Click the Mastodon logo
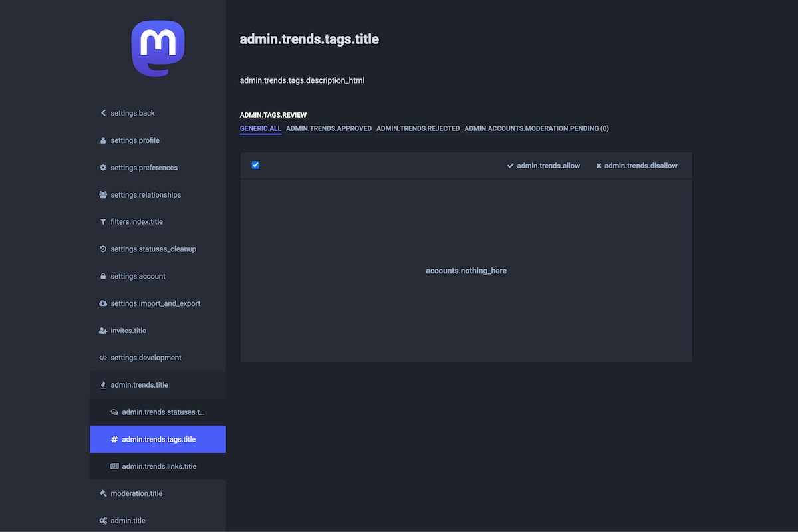798x532 pixels. (158, 49)
